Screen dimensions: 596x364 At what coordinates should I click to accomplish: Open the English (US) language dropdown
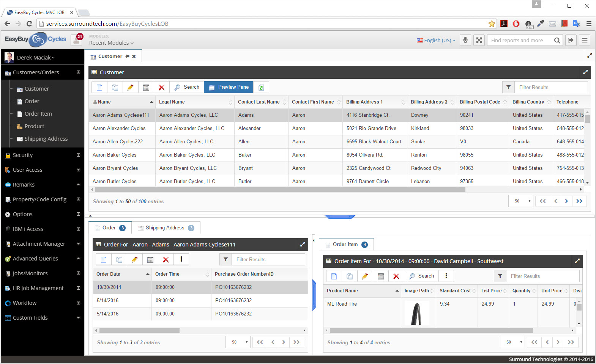point(436,40)
